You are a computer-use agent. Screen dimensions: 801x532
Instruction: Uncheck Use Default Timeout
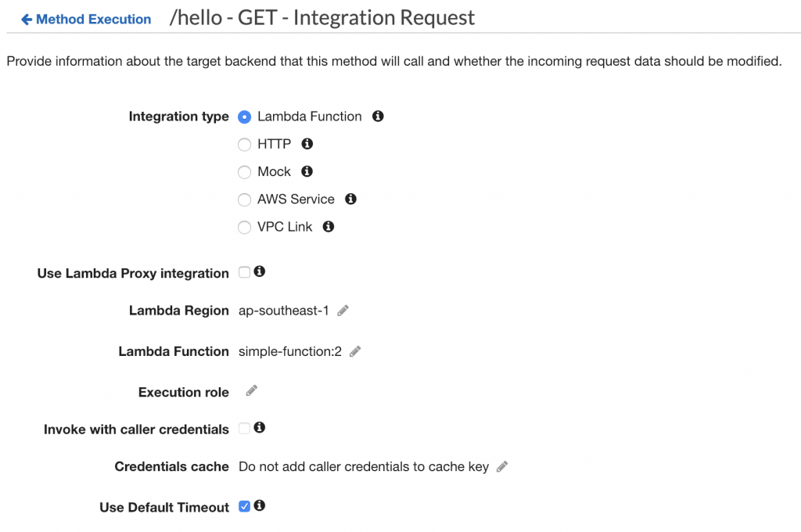point(244,506)
